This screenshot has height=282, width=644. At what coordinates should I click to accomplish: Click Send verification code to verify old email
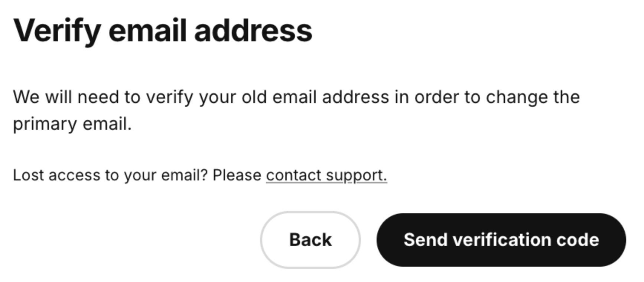(x=501, y=240)
